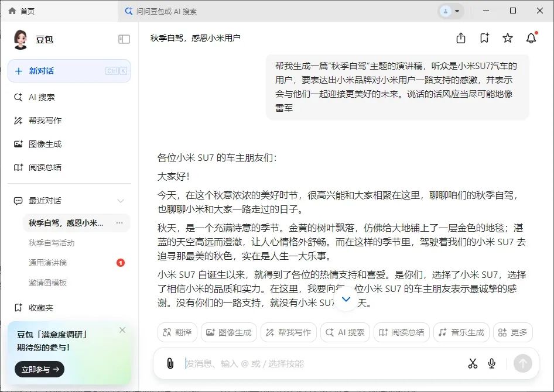Click the microphone voice input icon

click(491, 363)
